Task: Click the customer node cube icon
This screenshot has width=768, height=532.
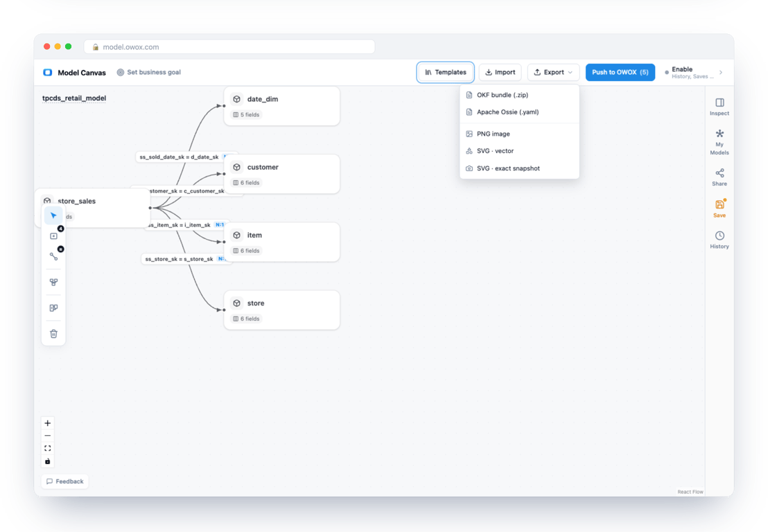Action: [x=236, y=167]
